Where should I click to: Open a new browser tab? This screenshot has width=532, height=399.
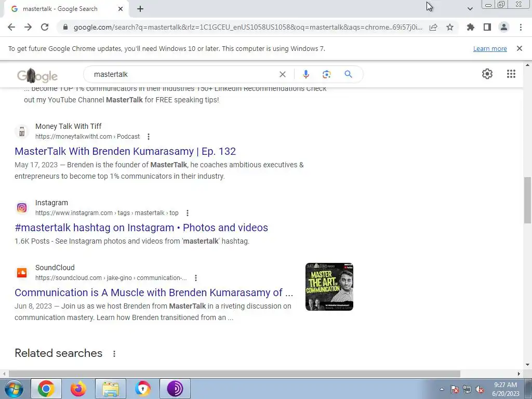[140, 9]
